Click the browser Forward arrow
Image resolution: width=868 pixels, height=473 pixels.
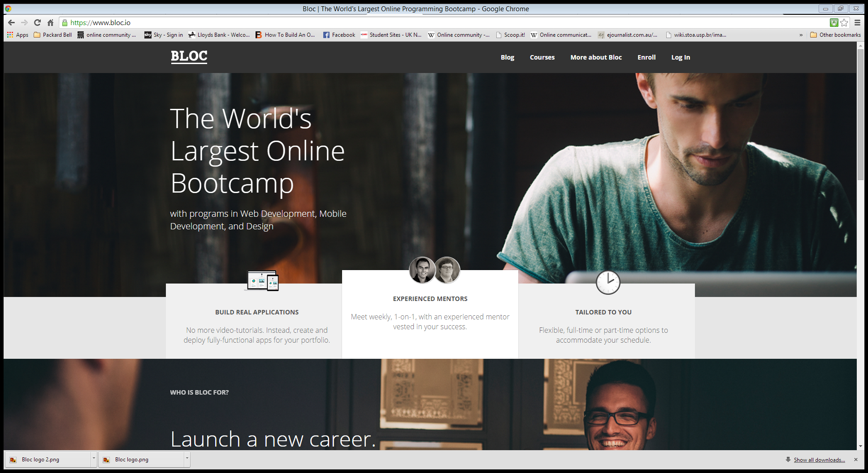24,22
